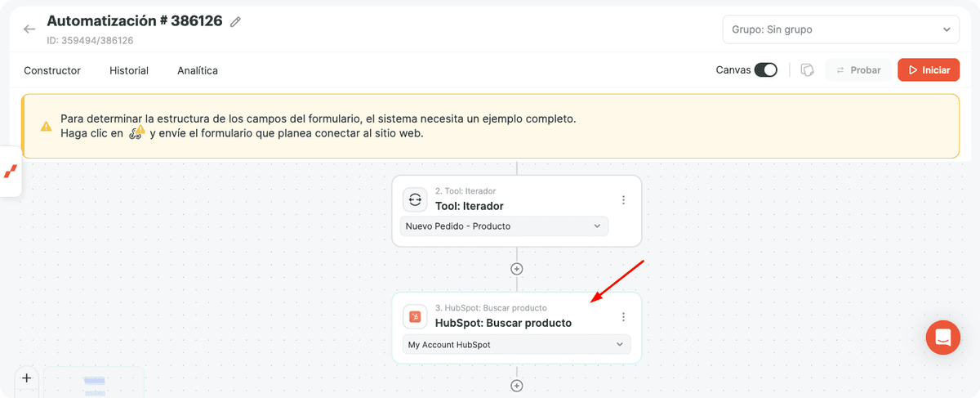
Task: Expand the My Account HubSpot dropdown
Action: pyautogui.click(x=516, y=345)
